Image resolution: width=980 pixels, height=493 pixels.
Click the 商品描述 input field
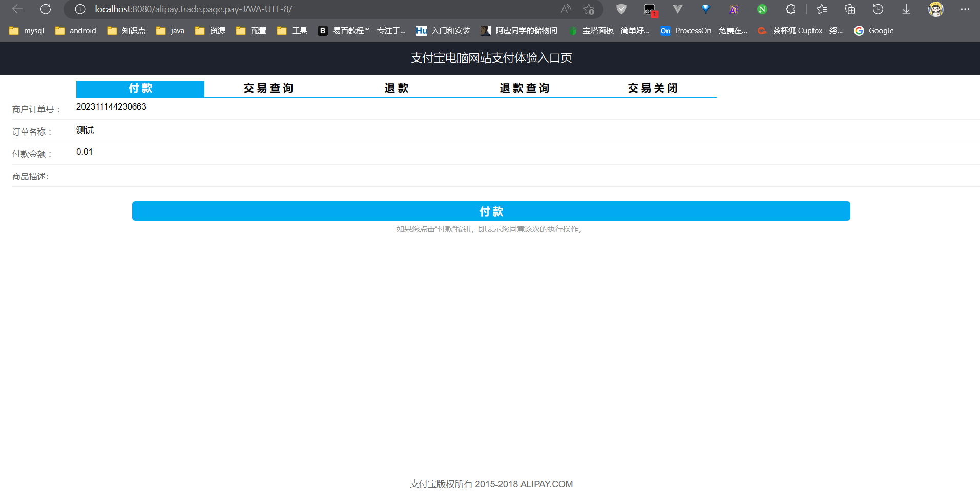click(x=528, y=176)
